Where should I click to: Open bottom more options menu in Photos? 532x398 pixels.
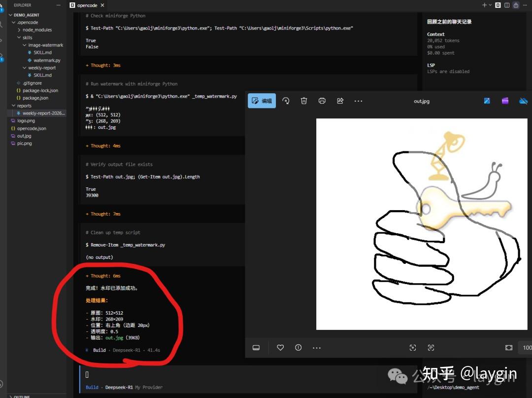317,348
